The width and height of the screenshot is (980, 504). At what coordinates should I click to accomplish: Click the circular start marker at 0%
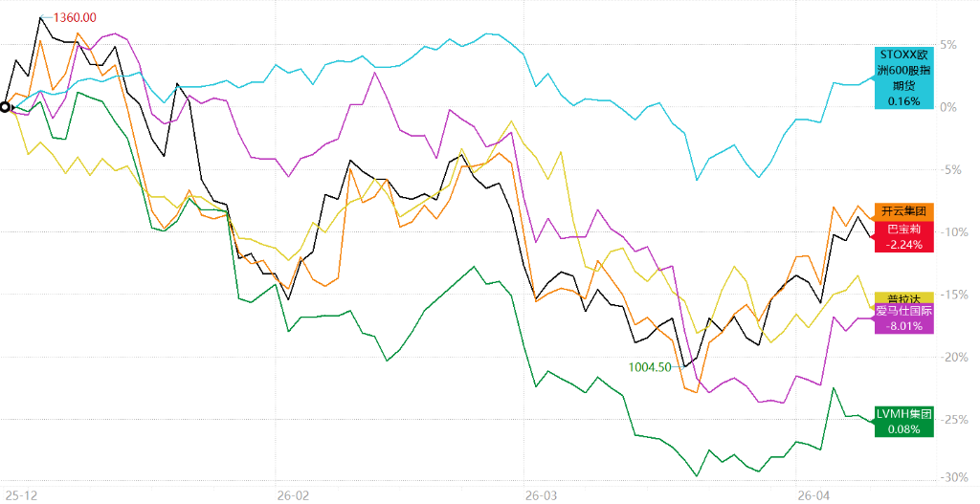pyautogui.click(x=5, y=107)
